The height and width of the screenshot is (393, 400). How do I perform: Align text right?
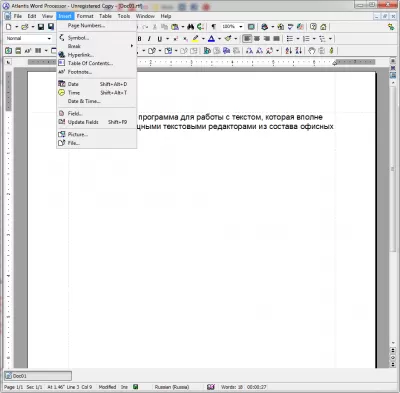coord(267,39)
